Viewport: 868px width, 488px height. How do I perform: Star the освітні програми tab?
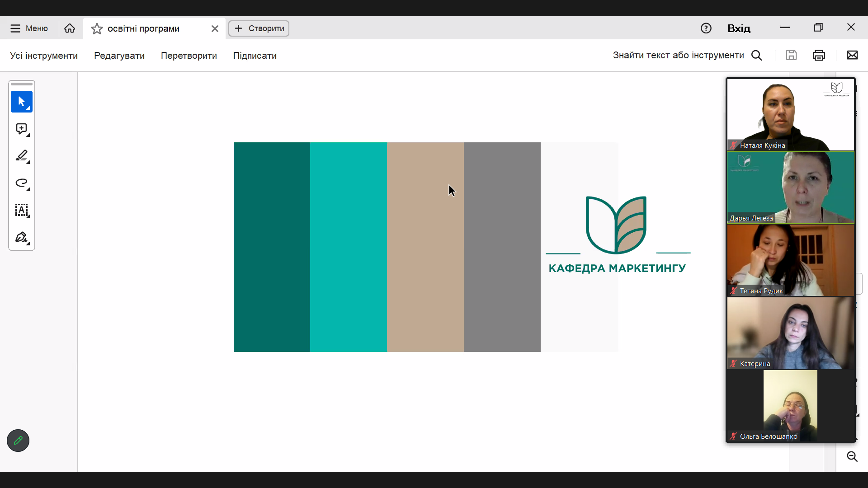(x=97, y=29)
